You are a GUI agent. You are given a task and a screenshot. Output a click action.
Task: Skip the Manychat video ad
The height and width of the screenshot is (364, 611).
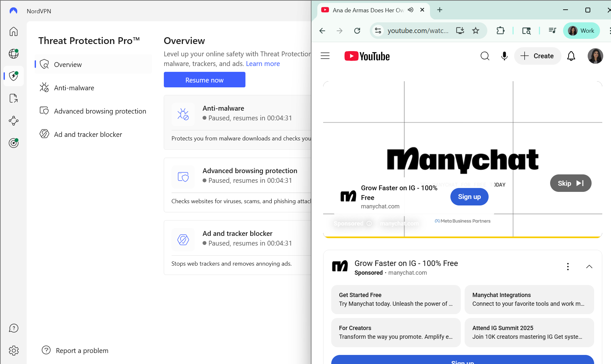pyautogui.click(x=571, y=183)
